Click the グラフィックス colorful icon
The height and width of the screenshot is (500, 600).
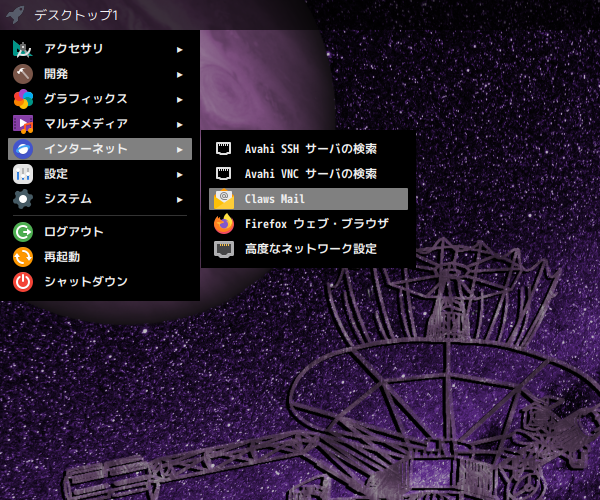(23, 99)
